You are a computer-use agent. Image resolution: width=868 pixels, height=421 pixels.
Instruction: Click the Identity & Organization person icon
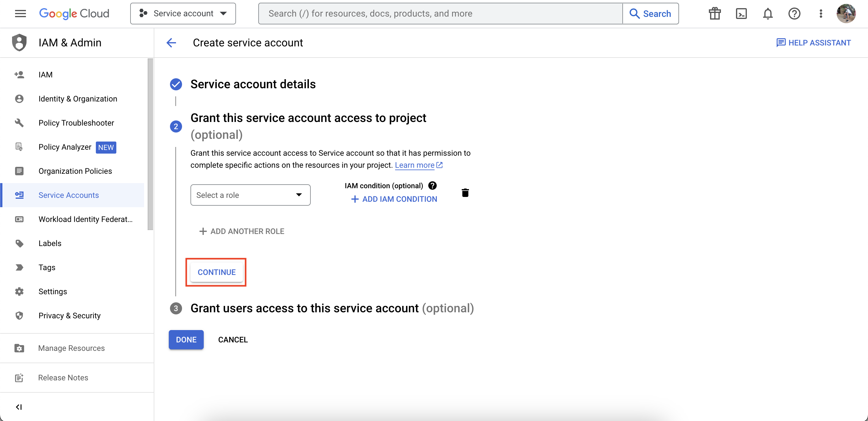(x=19, y=99)
